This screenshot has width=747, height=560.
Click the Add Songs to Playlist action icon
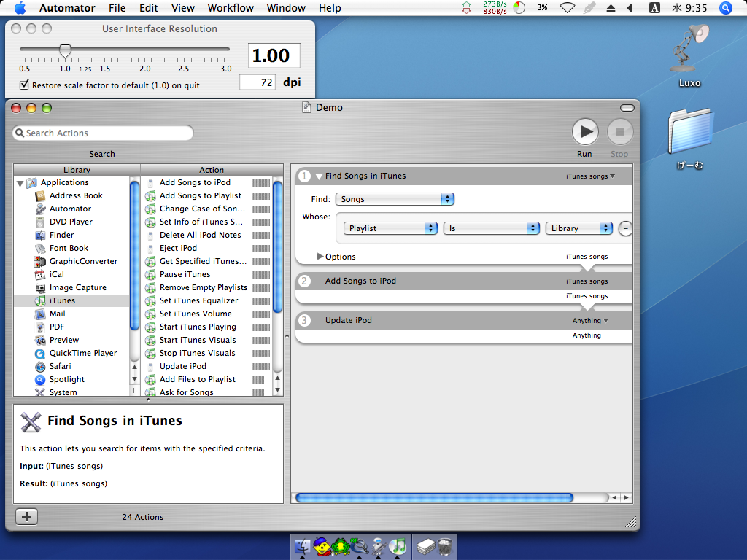click(150, 195)
